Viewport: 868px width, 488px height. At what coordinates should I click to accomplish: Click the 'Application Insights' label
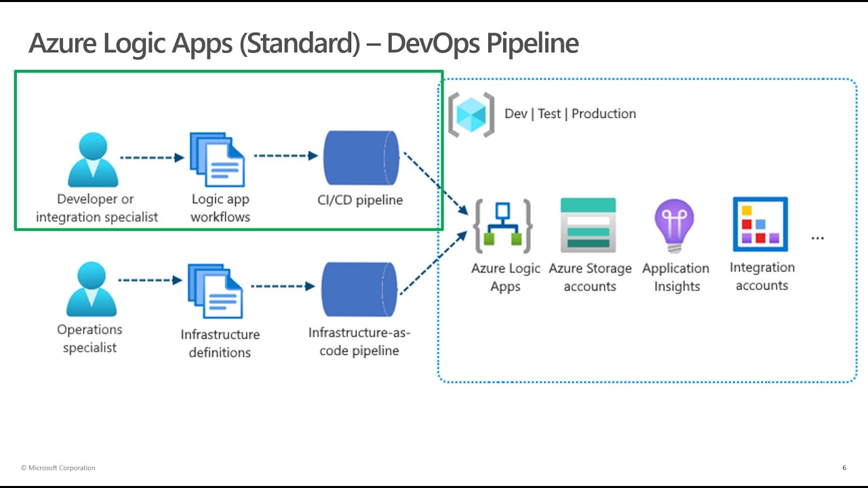tap(676, 277)
